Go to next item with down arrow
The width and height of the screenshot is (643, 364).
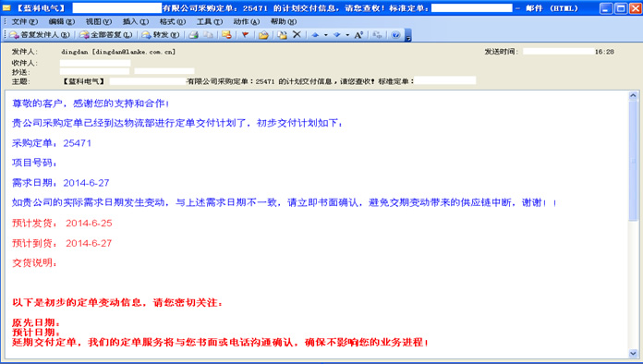pyautogui.click(x=336, y=35)
